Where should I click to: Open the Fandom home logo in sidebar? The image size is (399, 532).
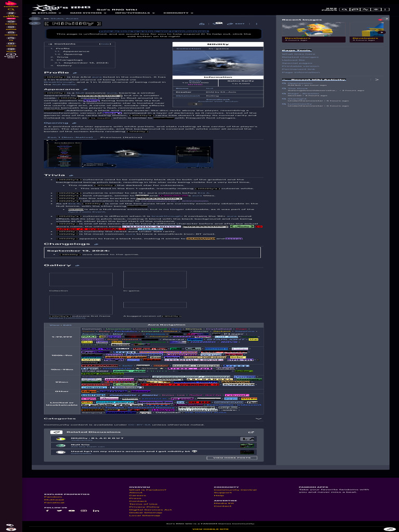tap(11, 4)
